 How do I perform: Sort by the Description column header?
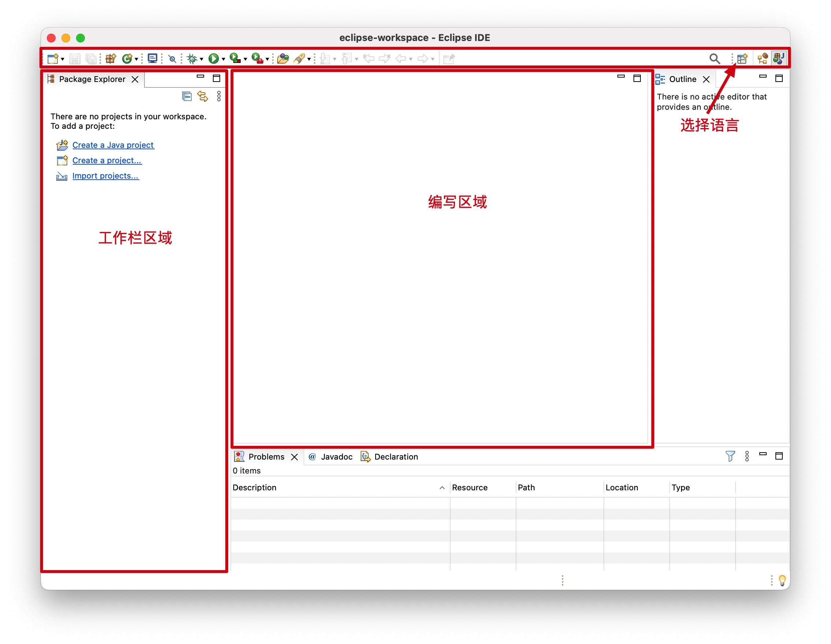tap(340, 487)
